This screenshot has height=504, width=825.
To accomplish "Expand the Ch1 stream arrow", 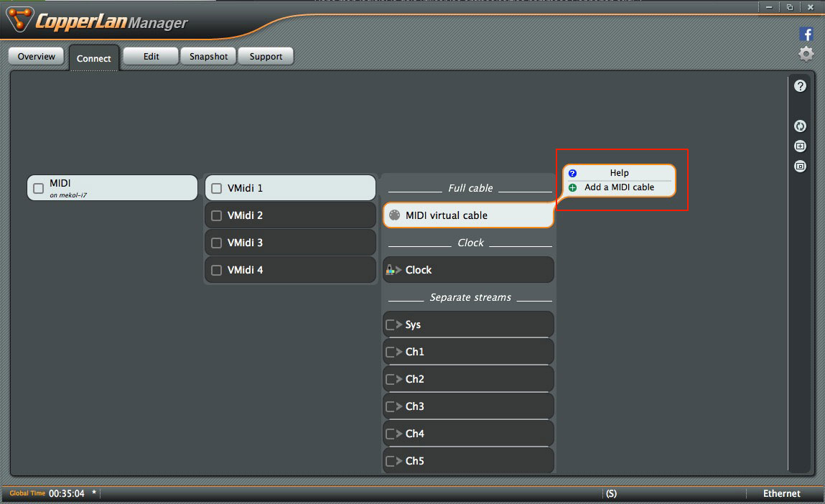I will [x=393, y=352].
